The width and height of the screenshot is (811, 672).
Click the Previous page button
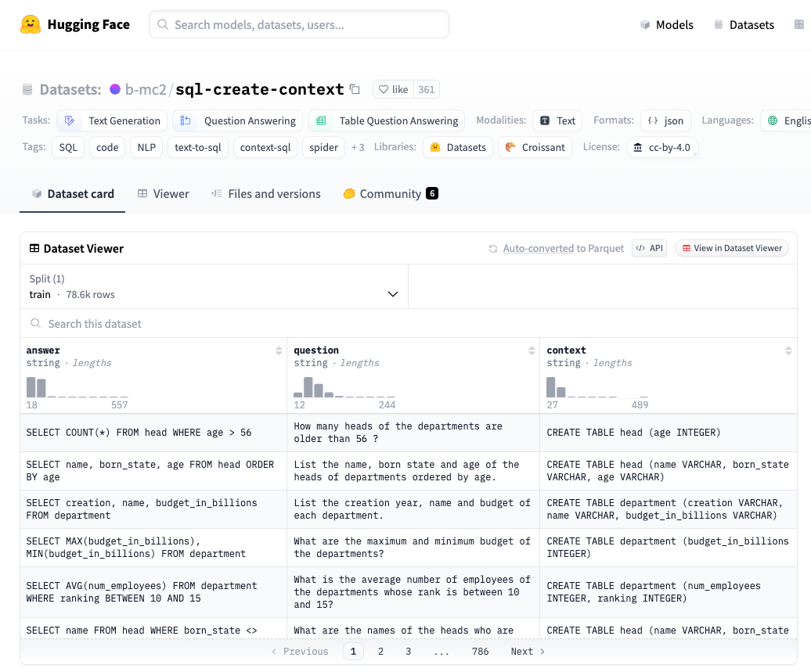[300, 652]
